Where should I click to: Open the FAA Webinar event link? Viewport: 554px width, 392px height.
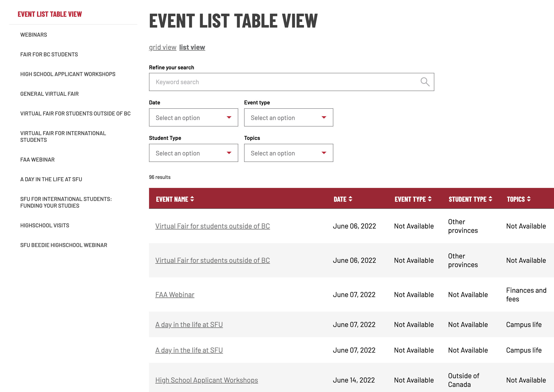point(175,295)
